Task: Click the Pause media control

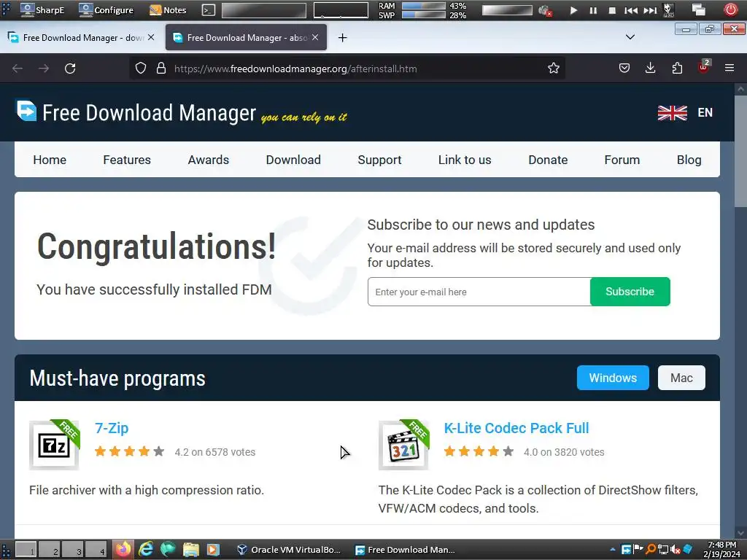Action: pyautogui.click(x=593, y=10)
